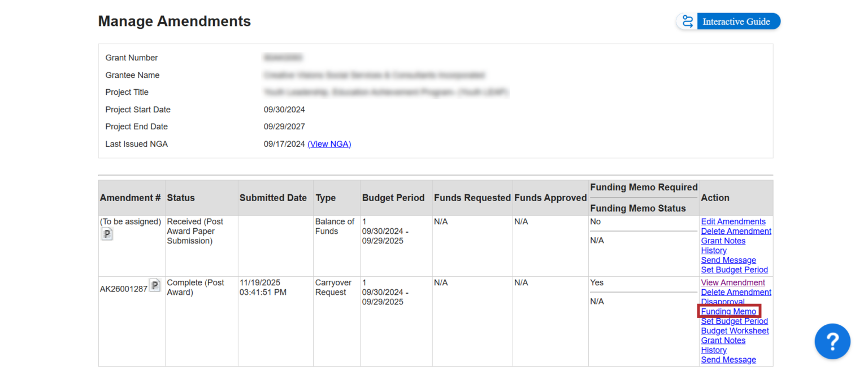Viewport: 868px width, 379px height.
Task: View History for the Balance of Funds amendment
Action: pyautogui.click(x=713, y=251)
